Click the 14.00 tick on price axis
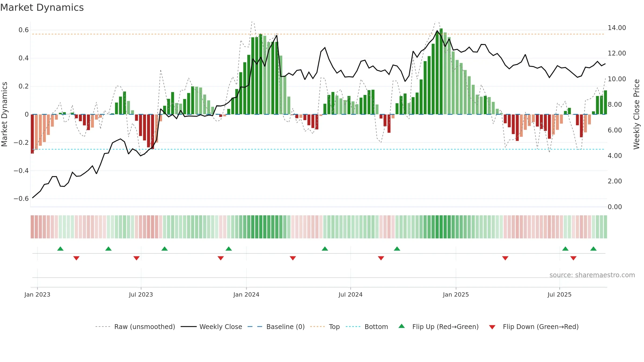644x362 pixels. pyautogui.click(x=617, y=28)
